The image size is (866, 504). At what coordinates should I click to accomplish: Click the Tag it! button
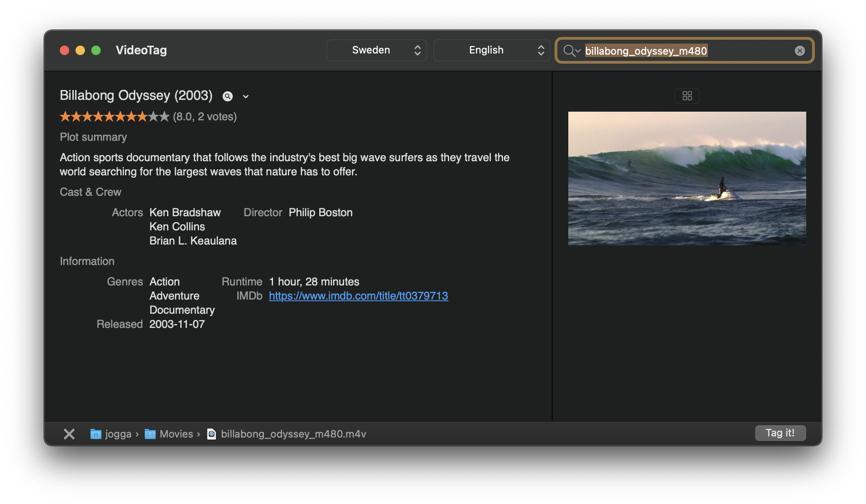779,432
